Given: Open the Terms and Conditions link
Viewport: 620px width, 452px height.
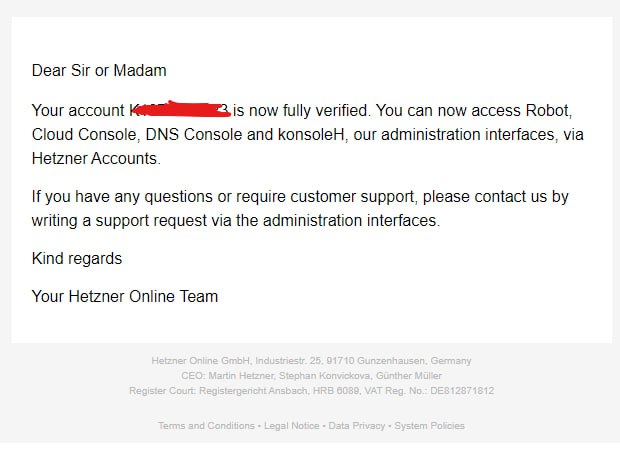Looking at the screenshot, I should pos(206,426).
